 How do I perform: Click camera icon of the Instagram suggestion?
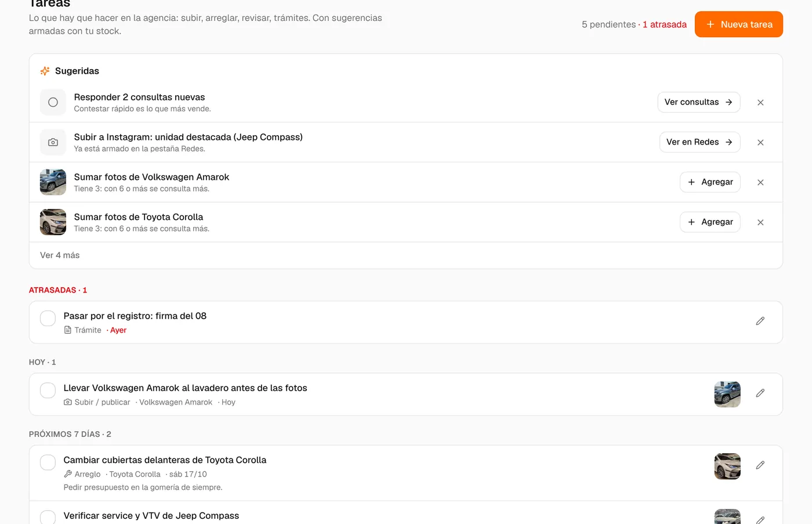click(53, 142)
